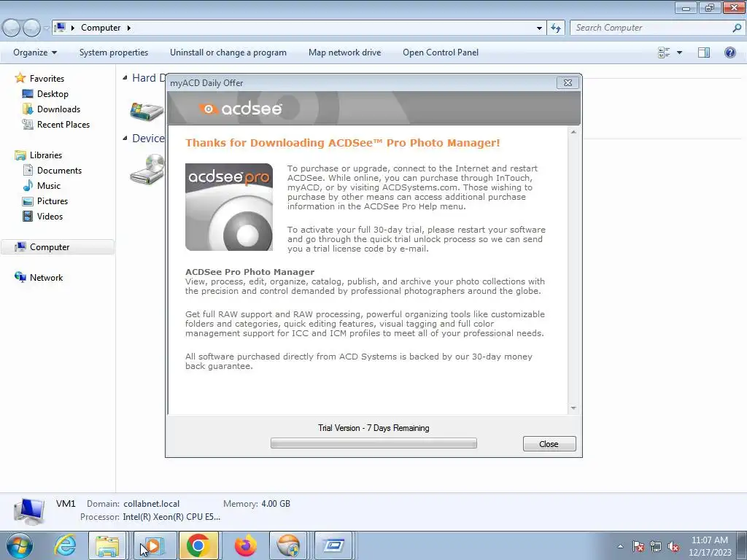The width and height of the screenshot is (747, 560).
Task: Select Favorites in navigation pane
Action: [47, 78]
